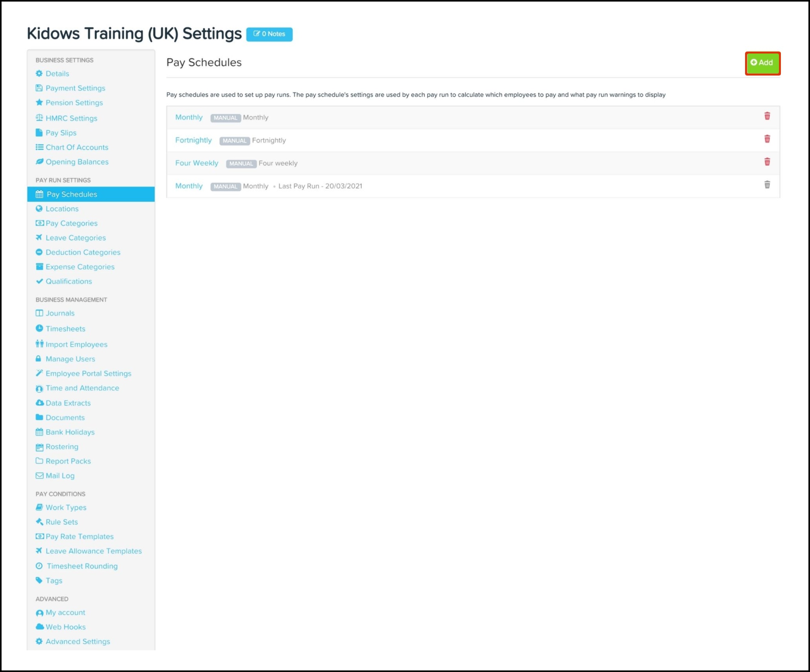
Task: Delete the first Monthly pay schedule
Action: click(767, 116)
